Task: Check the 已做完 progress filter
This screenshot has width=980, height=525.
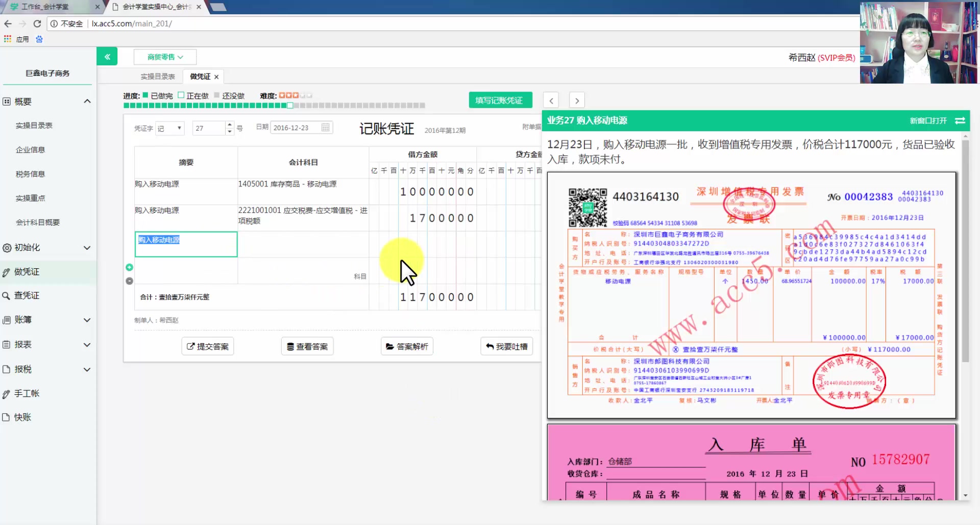Action: [x=144, y=95]
